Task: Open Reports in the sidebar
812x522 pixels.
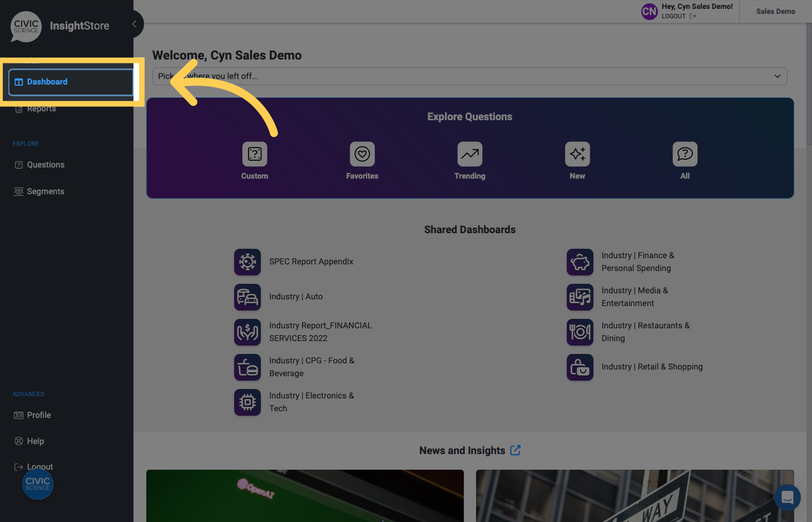Action: tap(41, 109)
